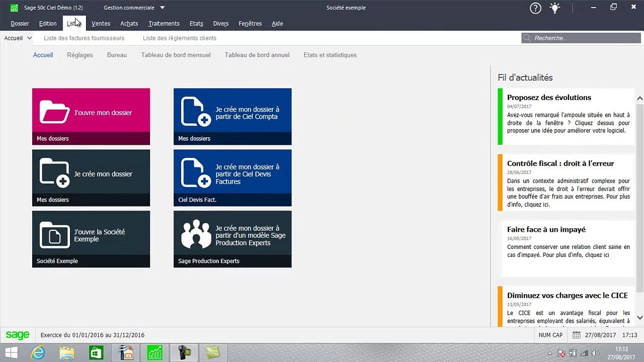Open Liste des règlements clients shortcut
The width and height of the screenshot is (644, 362).
180,38
